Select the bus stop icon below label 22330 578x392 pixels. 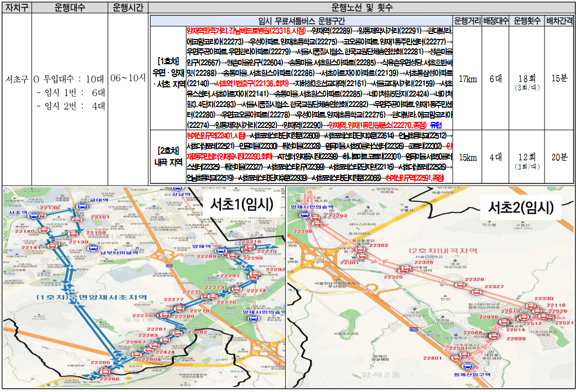click(530, 306)
